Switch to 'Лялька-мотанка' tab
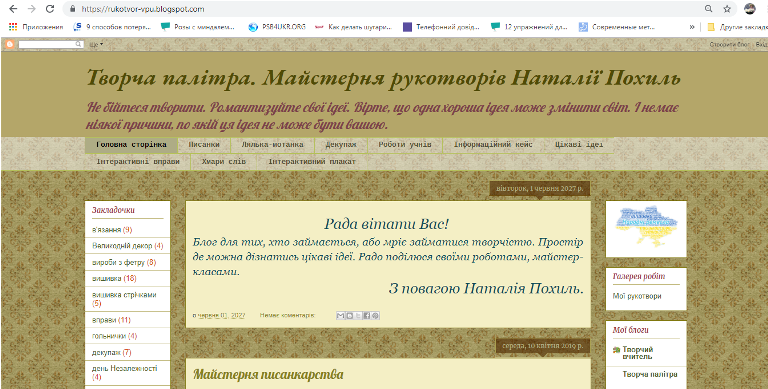This screenshot has width=768, height=389. [272, 145]
